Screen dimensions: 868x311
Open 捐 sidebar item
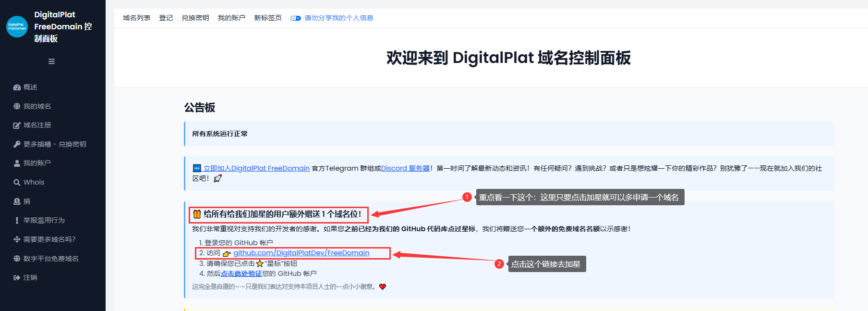[27, 201]
